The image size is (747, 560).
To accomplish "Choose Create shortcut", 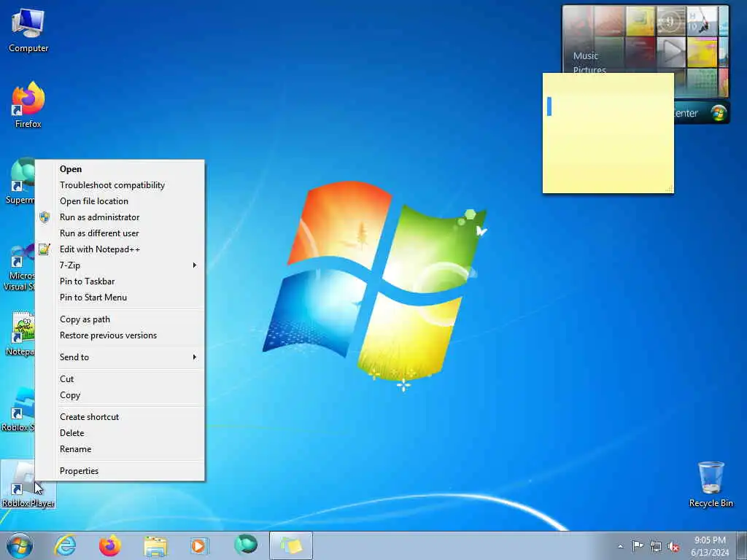I will 120,417.
